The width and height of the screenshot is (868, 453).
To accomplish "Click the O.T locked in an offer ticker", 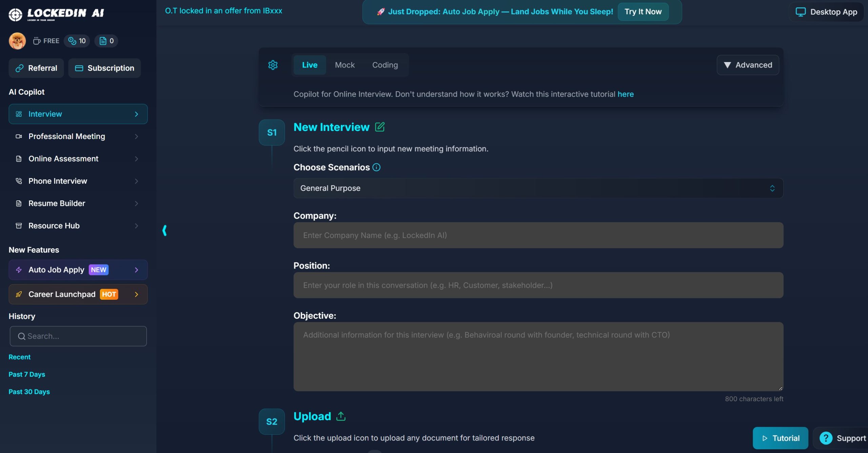I will click(223, 11).
